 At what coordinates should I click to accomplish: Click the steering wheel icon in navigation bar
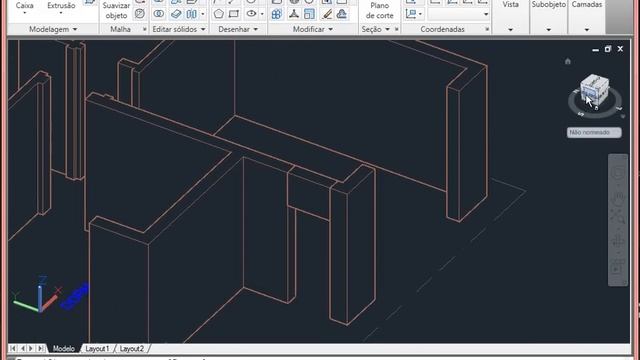(x=618, y=173)
